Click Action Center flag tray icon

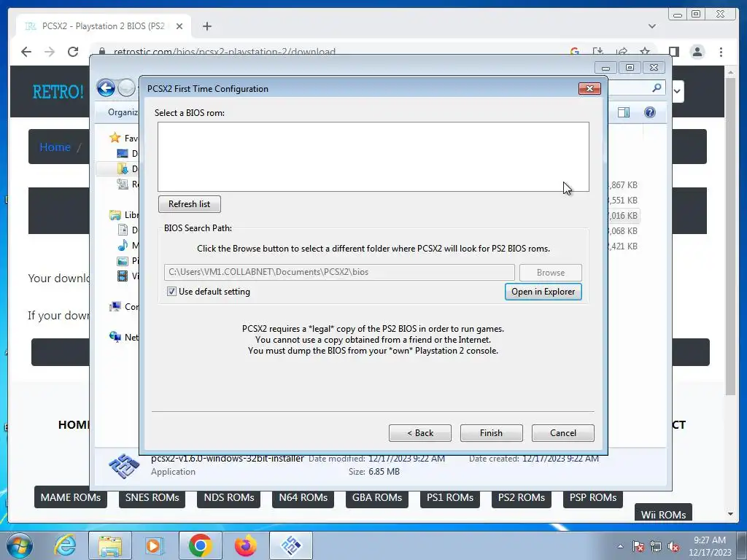coord(638,546)
